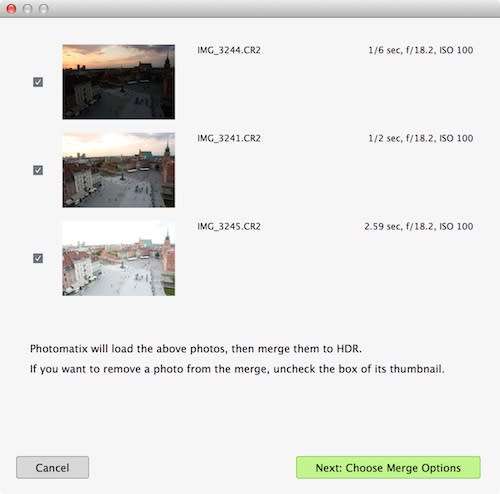
Task: Minimize the window using middle title button
Action: coord(27,9)
